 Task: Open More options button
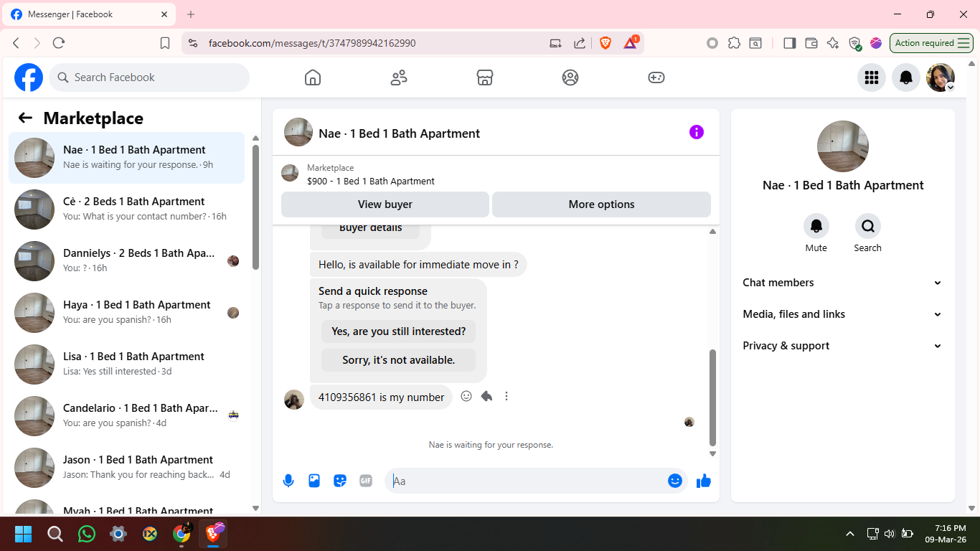(601, 204)
